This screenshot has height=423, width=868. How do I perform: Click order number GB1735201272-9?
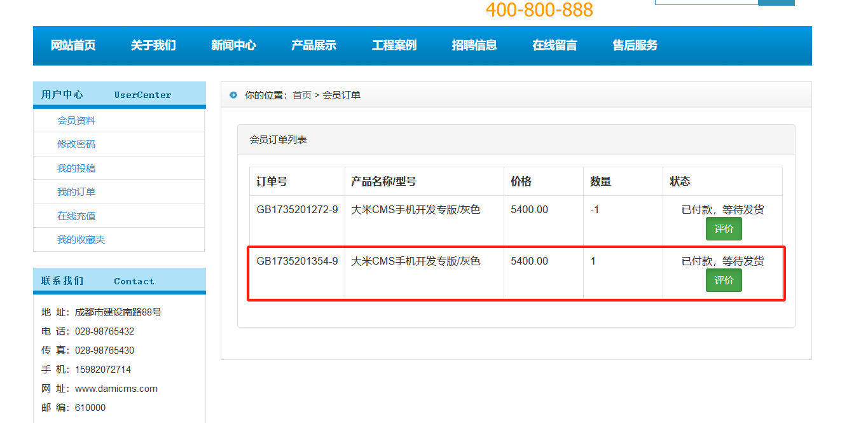[x=297, y=209]
